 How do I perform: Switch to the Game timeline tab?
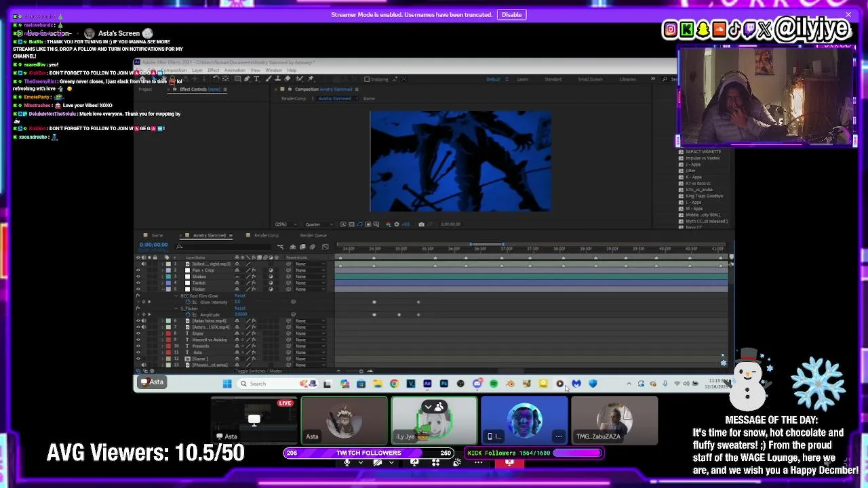(x=157, y=235)
